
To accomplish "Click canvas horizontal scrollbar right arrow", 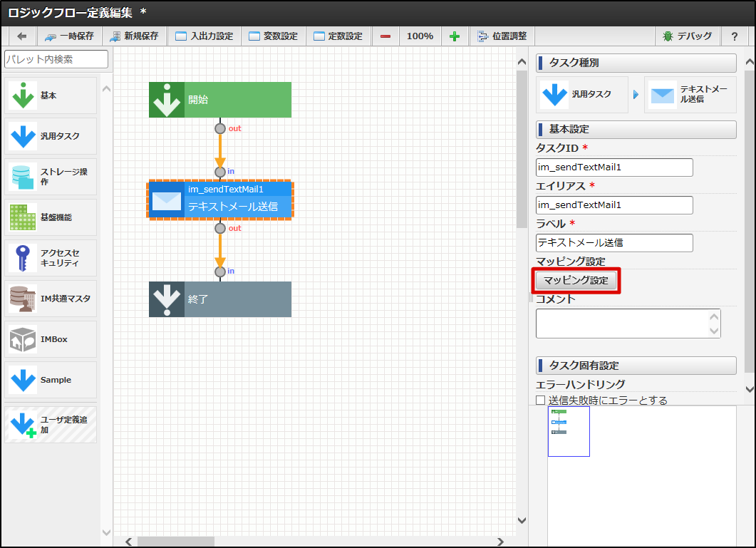I will (x=500, y=542).
